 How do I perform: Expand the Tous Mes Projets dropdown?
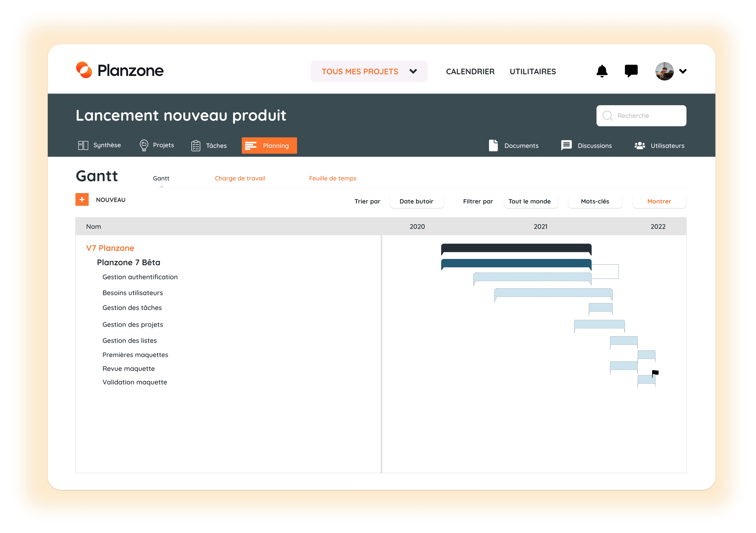pos(369,71)
